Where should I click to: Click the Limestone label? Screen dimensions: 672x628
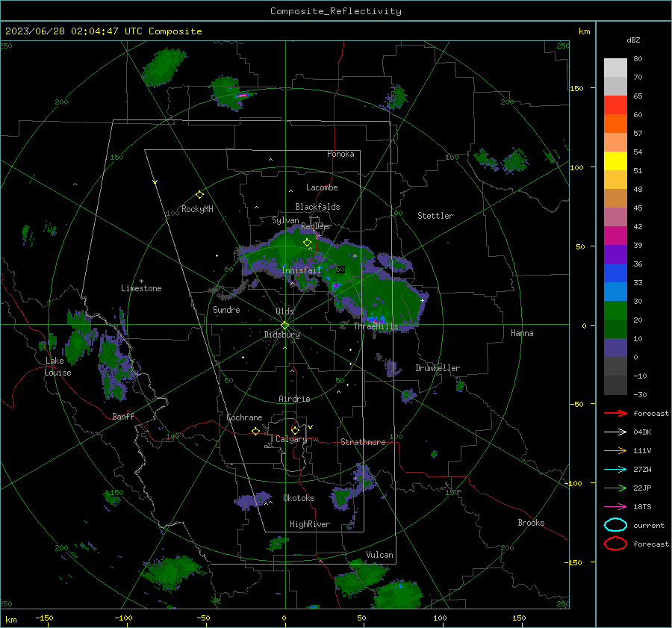tap(141, 288)
